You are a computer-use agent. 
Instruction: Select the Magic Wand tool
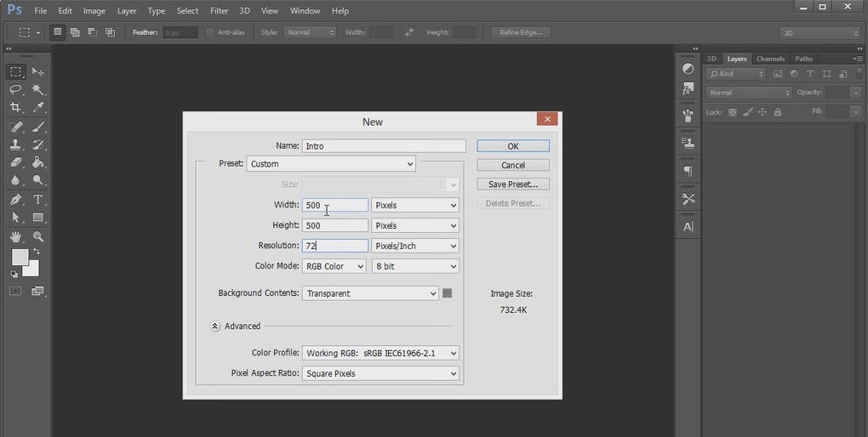[x=38, y=89]
